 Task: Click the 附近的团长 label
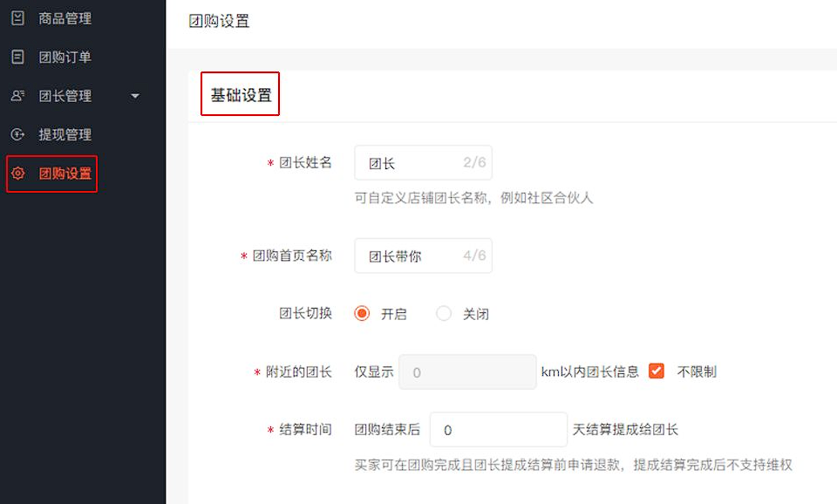(x=299, y=371)
